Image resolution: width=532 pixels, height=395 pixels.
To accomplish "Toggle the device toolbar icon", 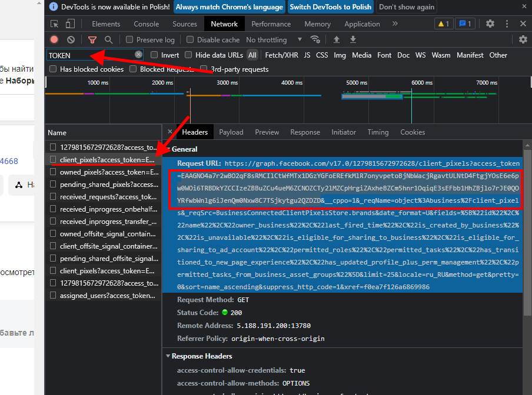I will coord(70,24).
